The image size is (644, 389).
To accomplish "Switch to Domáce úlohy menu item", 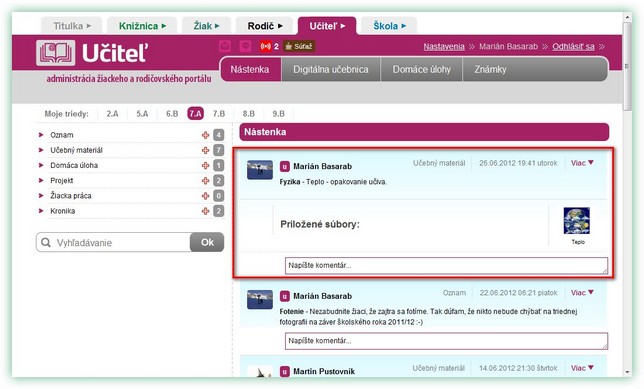I will pos(422,69).
